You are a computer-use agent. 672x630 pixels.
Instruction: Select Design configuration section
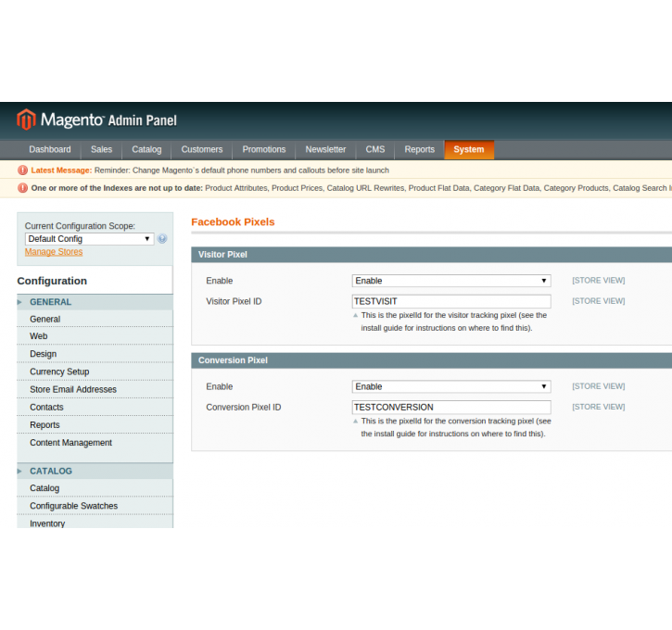tap(95, 354)
